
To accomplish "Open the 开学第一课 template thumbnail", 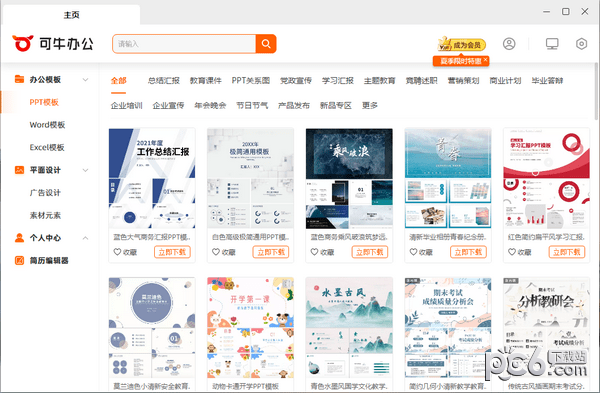I will [250, 328].
